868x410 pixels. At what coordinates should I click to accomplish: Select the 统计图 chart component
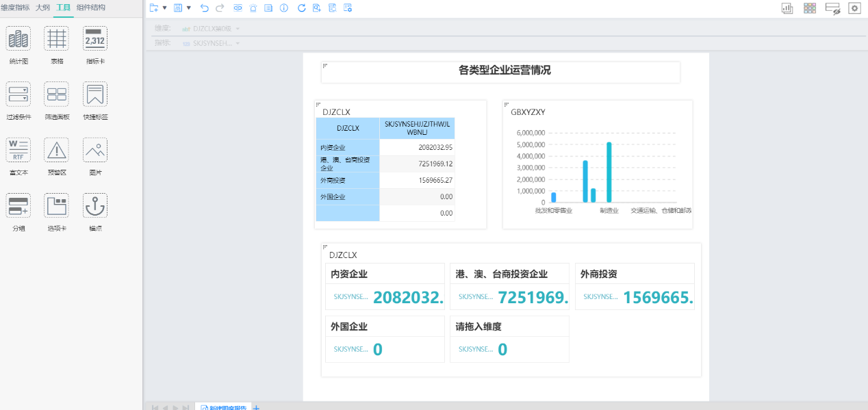18,39
